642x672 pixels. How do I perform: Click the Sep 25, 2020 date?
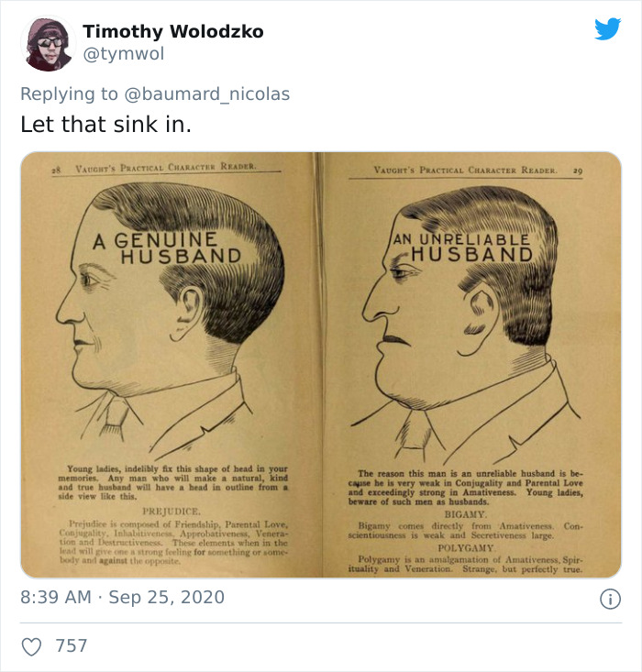166,597
